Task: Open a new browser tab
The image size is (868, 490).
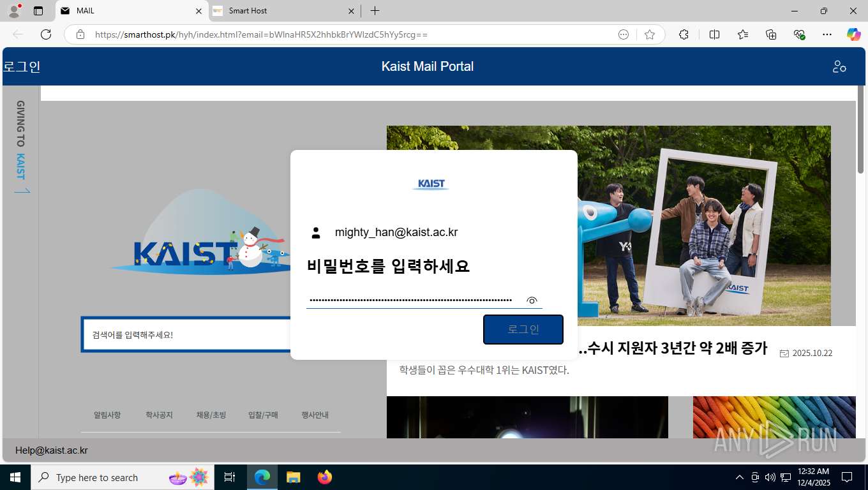Action: [375, 11]
